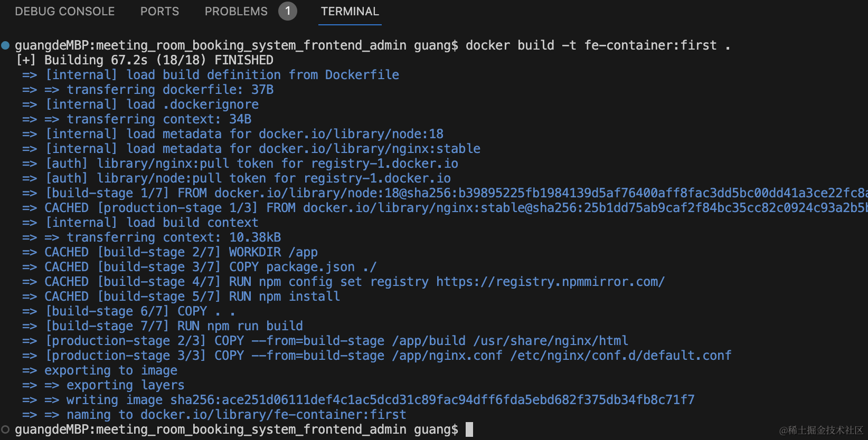The image size is (868, 440).
Task: Open the registry.npmmirror.com URL link
Action: click(x=550, y=282)
